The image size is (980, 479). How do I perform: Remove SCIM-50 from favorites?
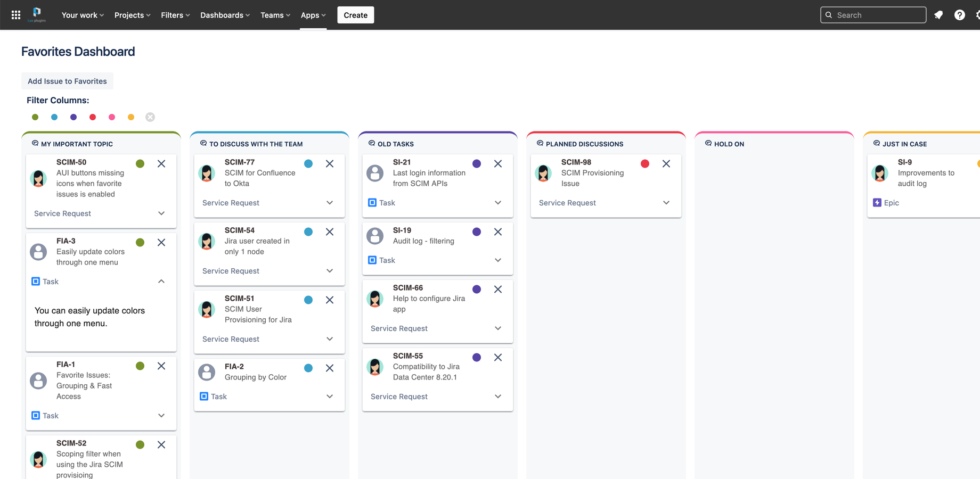click(x=161, y=164)
